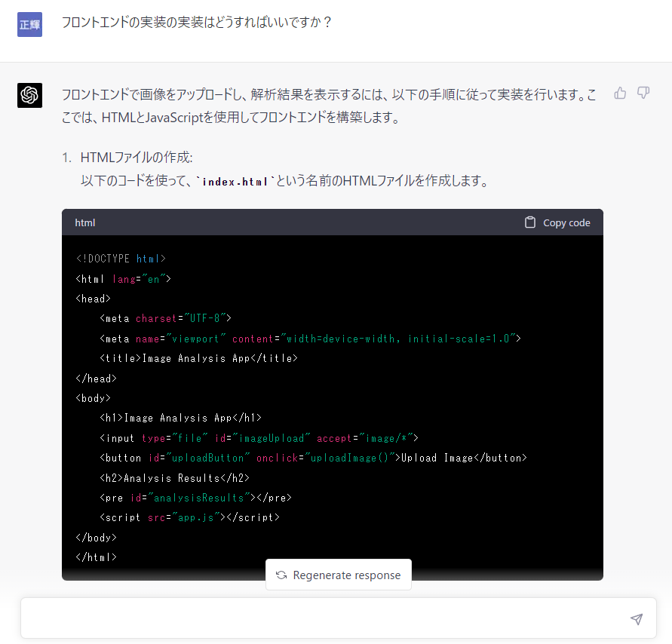Focus the message input field

click(339, 618)
